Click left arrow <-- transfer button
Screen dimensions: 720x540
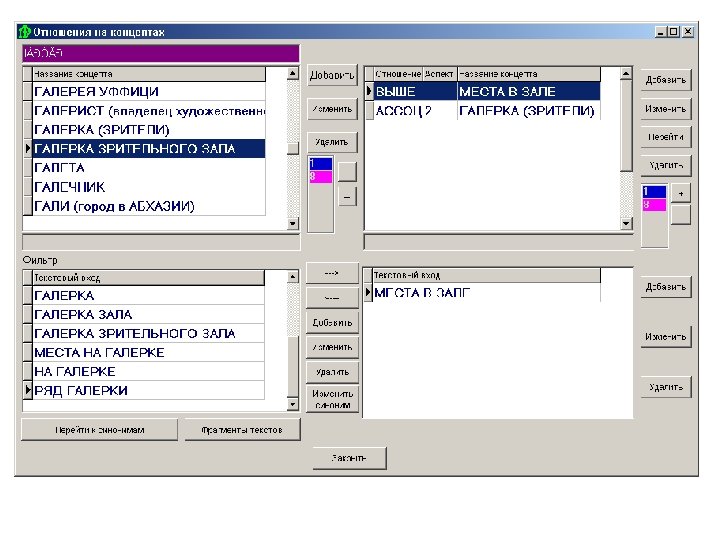point(332,298)
